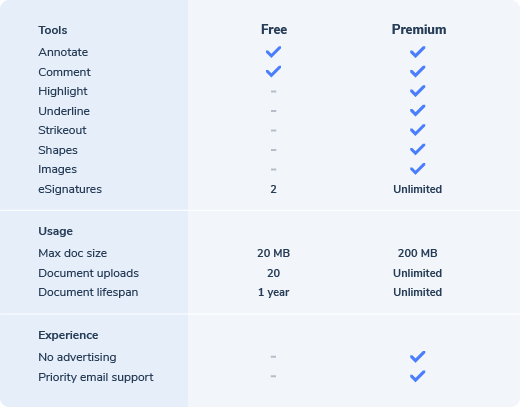
Task: Click the Free plan dash for Highlight
Action: 273,91
